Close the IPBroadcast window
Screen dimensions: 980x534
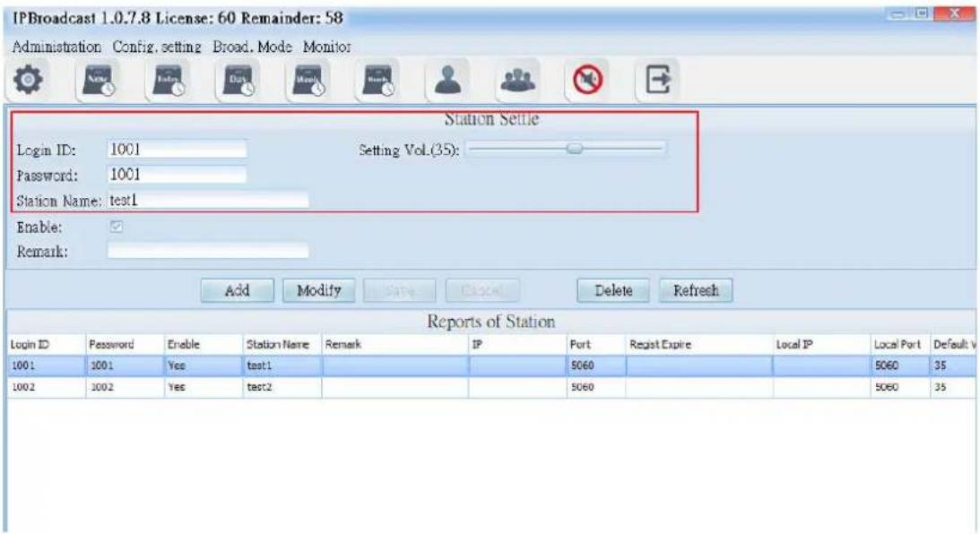point(954,13)
